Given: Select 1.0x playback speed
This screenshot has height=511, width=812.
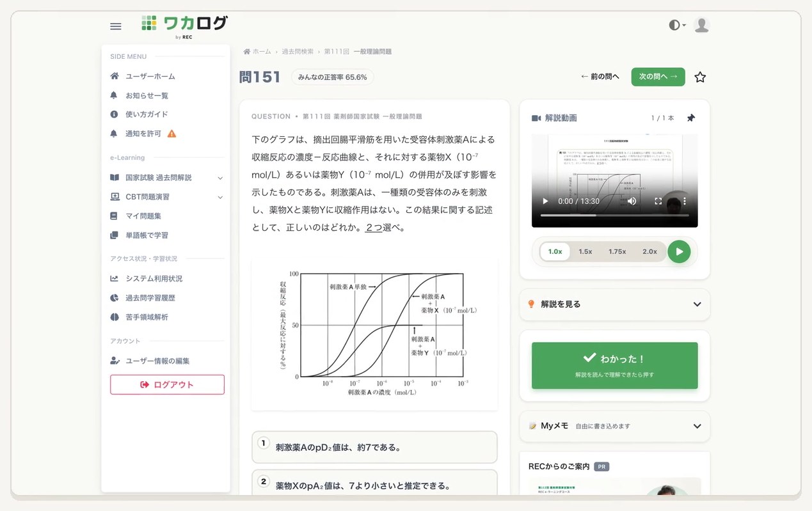Looking at the screenshot, I should click(555, 251).
